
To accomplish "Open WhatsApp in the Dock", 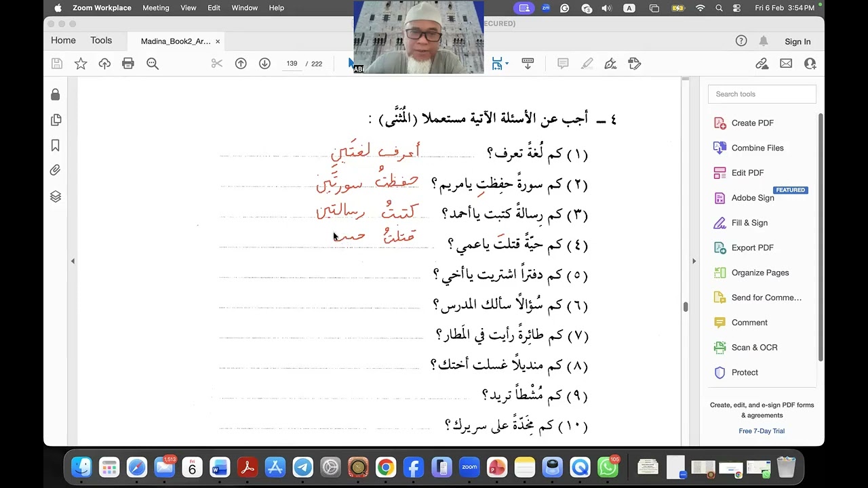I will point(608,467).
